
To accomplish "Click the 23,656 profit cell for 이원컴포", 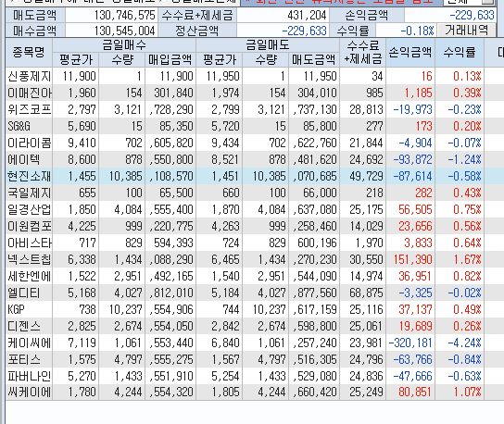I will coord(410,227).
